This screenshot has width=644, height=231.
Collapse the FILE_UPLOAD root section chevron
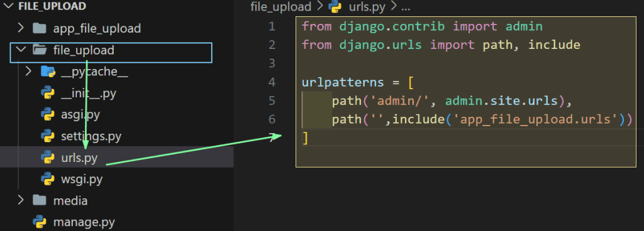pyautogui.click(x=9, y=6)
